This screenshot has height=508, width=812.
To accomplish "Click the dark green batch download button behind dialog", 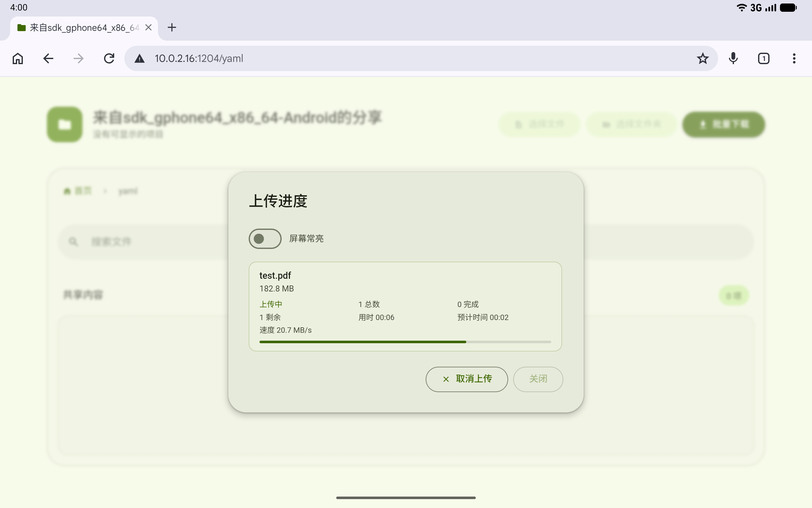I will (724, 125).
